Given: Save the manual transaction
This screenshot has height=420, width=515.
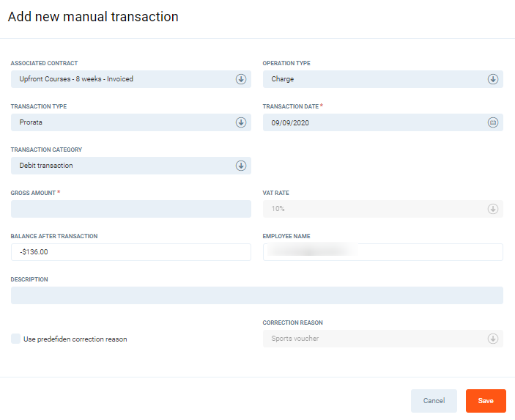Looking at the screenshot, I should coord(486,401).
